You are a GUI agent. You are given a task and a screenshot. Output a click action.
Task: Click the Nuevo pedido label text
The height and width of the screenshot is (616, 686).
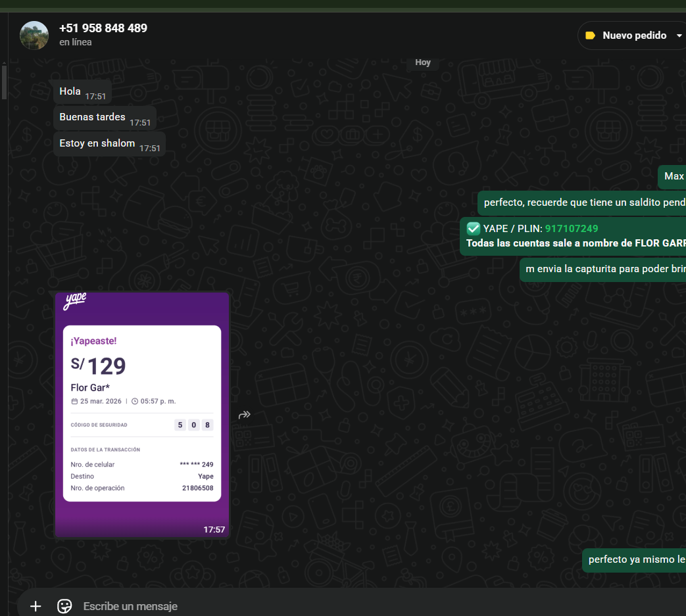634,36
